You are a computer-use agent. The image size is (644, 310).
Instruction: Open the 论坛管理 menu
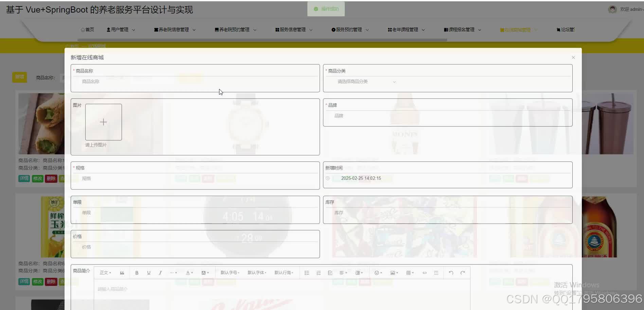click(x=566, y=30)
